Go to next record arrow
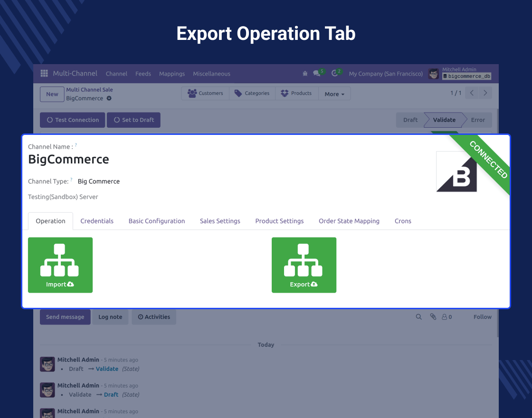Viewport: 532px width, 418px height. pyautogui.click(x=485, y=93)
